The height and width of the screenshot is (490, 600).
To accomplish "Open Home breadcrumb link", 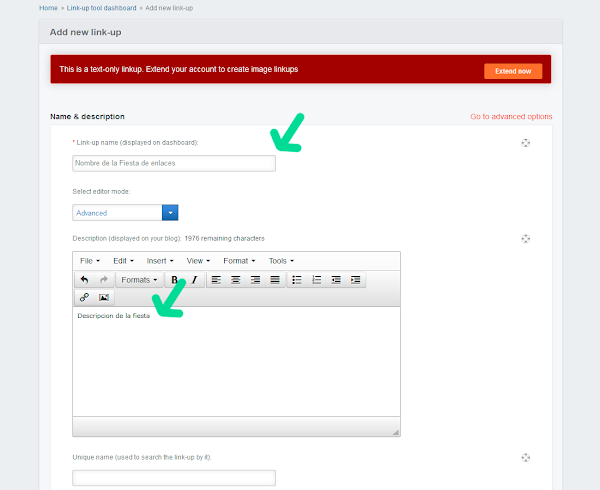I will click(48, 8).
